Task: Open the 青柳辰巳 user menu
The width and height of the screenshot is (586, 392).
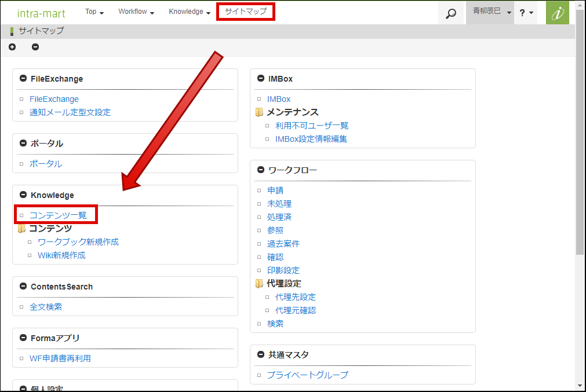Action: 490,12
